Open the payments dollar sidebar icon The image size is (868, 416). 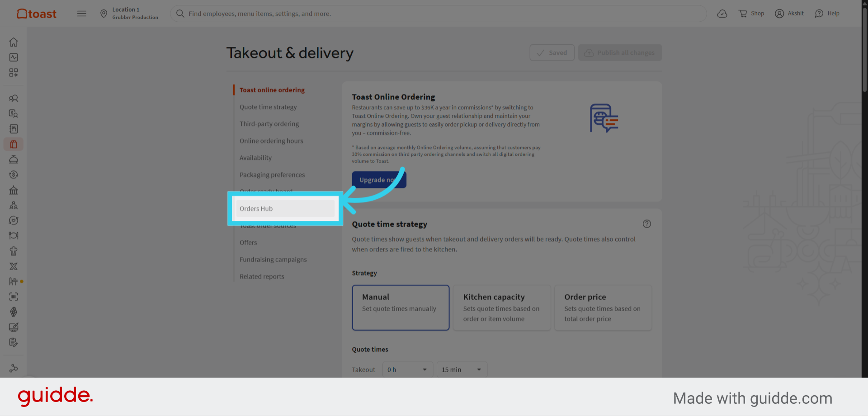[x=14, y=175]
